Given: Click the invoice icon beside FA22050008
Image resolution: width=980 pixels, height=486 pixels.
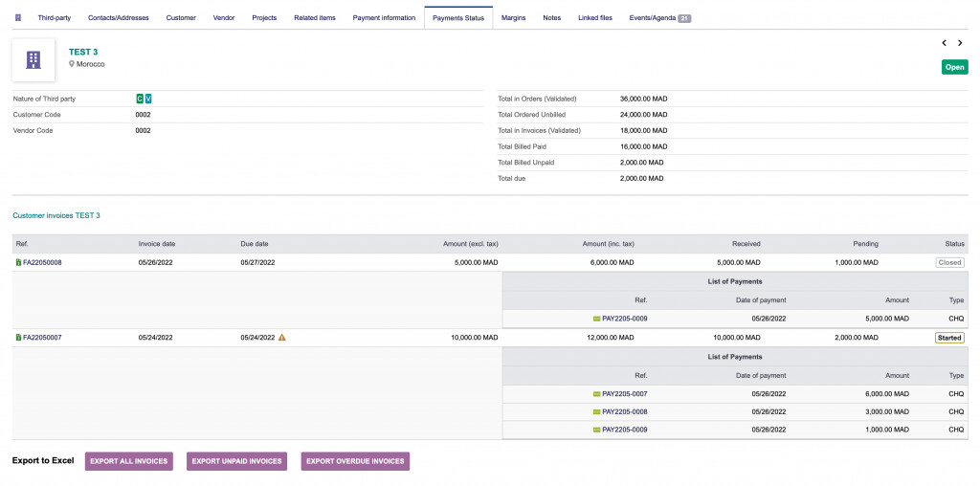Looking at the screenshot, I should click(x=18, y=262).
